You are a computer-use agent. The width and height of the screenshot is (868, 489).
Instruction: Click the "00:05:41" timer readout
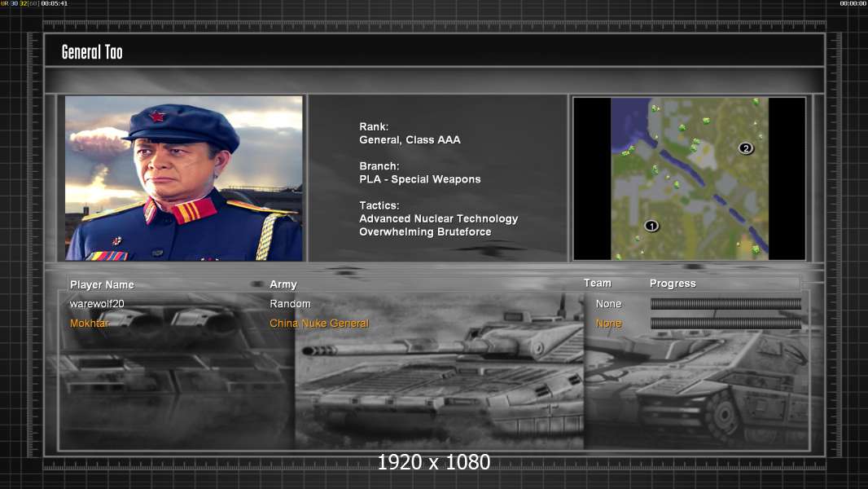pos(55,4)
